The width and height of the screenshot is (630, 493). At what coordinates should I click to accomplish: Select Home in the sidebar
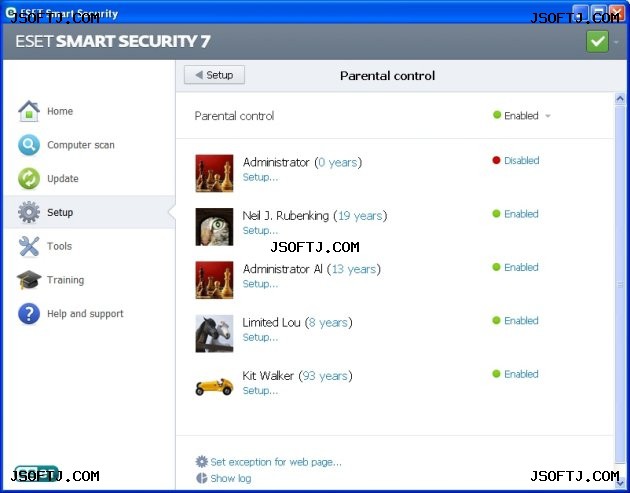[60, 111]
